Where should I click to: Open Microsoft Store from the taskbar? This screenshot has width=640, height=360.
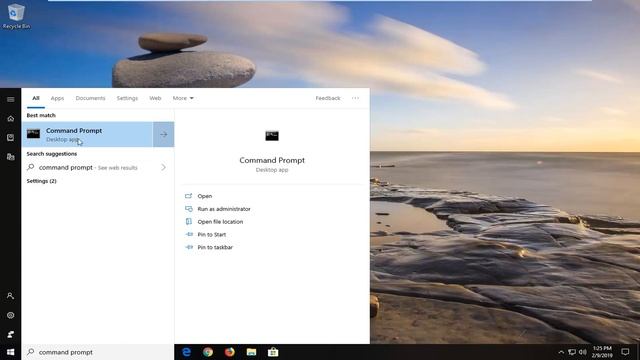click(273, 352)
